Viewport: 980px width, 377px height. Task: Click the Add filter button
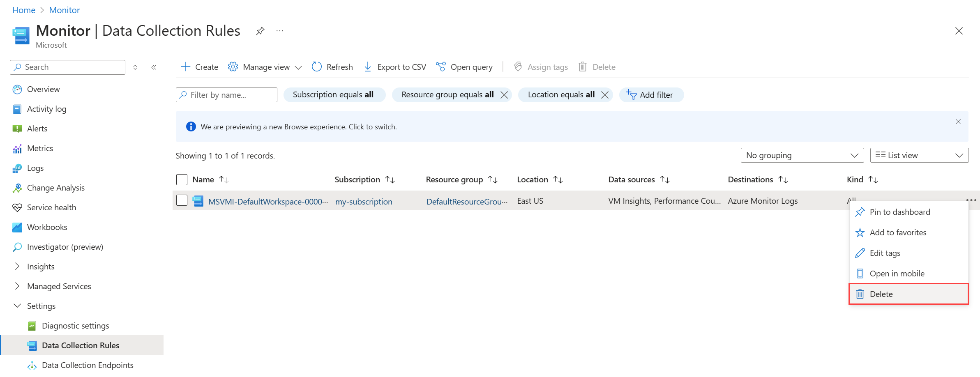click(651, 95)
